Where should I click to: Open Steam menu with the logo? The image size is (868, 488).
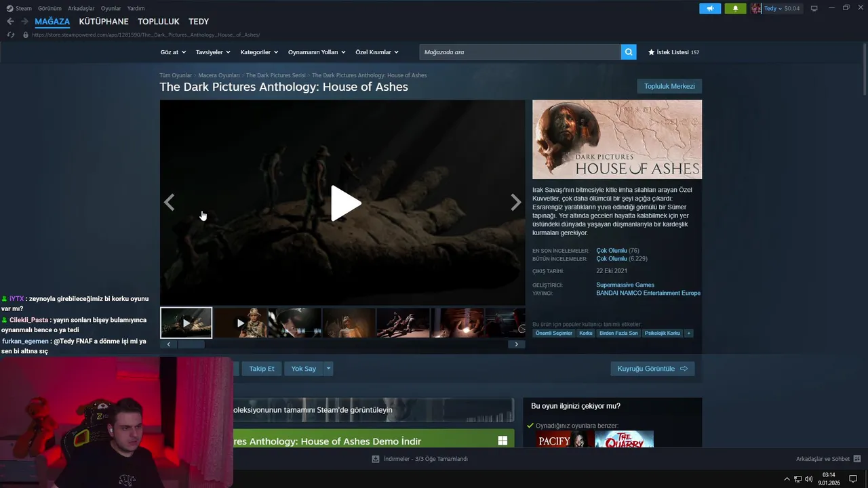pyautogui.click(x=19, y=8)
